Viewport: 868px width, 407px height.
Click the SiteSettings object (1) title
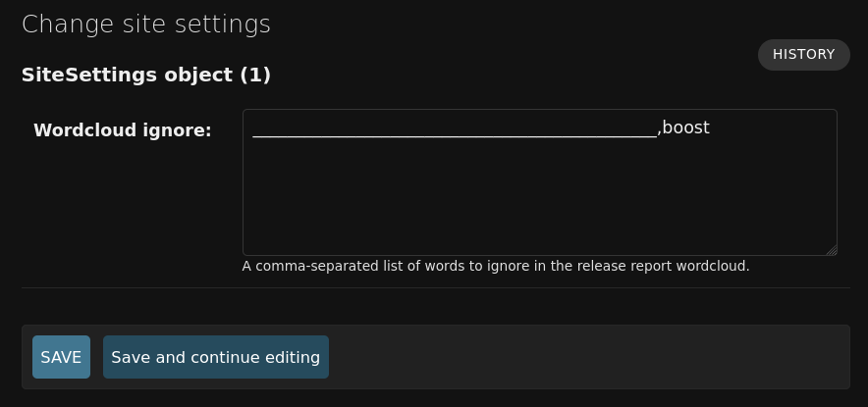(146, 75)
